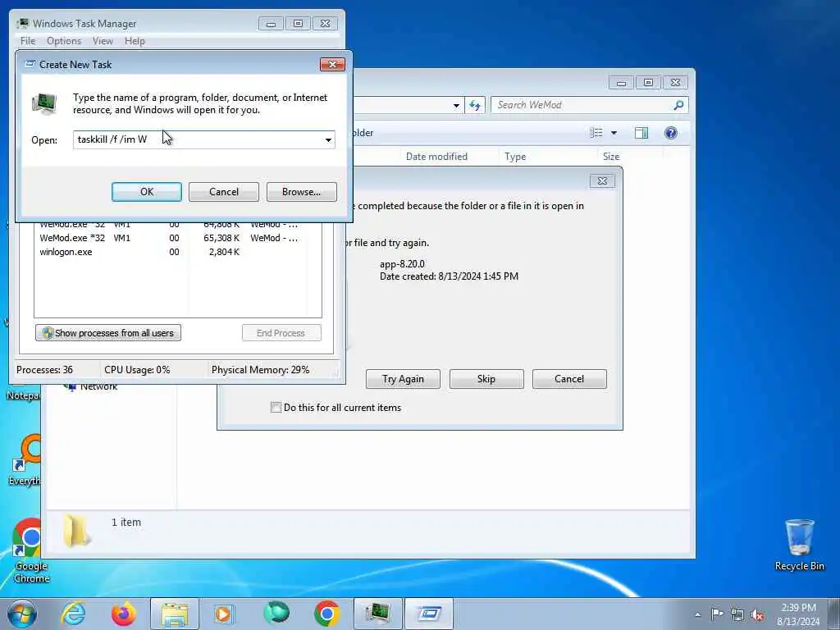Open Windows Explorer taskbar icon
Image resolution: width=840 pixels, height=630 pixels.
pos(175,614)
